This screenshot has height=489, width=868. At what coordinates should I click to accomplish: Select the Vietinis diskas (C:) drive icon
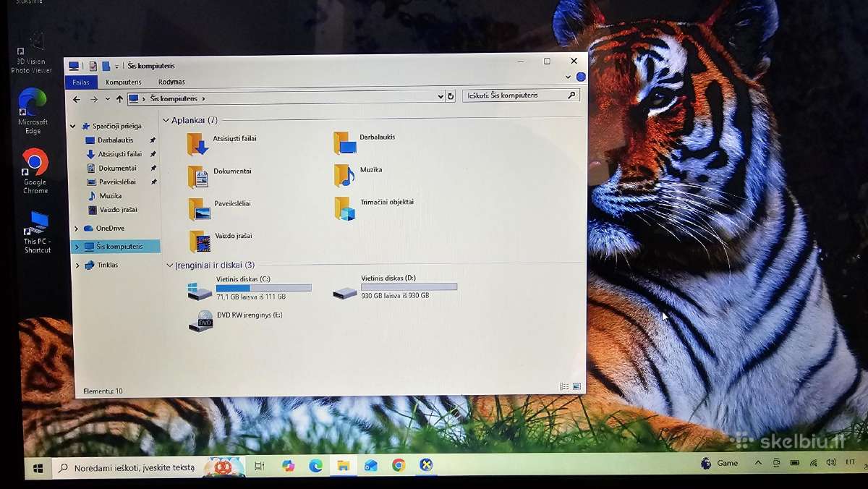pyautogui.click(x=200, y=292)
